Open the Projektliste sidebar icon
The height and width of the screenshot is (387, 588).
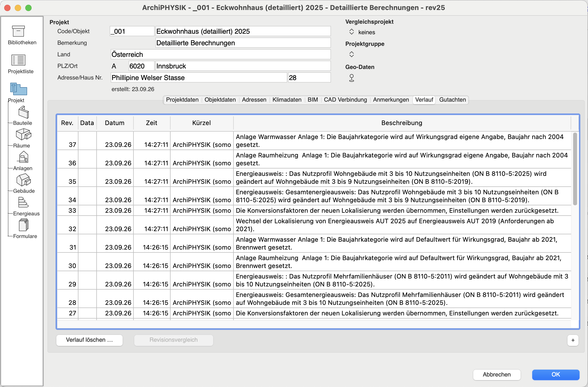(x=18, y=60)
